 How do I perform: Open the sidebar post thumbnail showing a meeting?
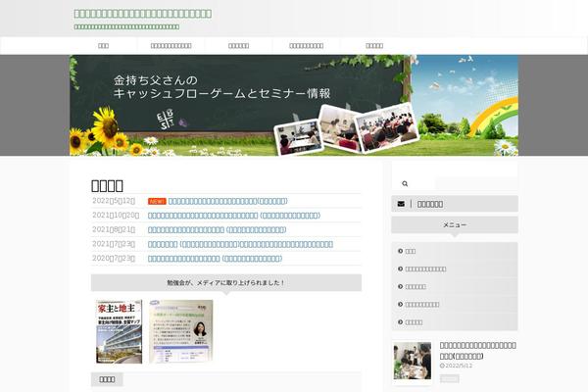pos(413,361)
